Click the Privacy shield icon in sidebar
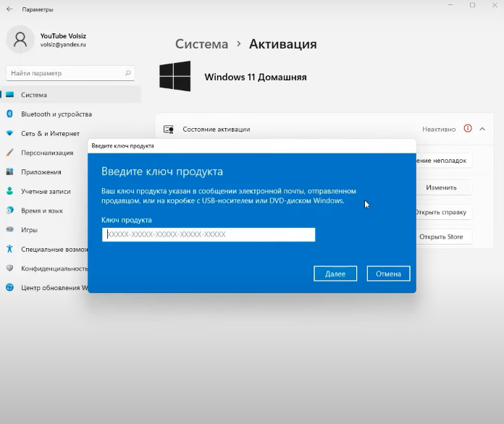The image size is (504, 424). click(x=9, y=268)
